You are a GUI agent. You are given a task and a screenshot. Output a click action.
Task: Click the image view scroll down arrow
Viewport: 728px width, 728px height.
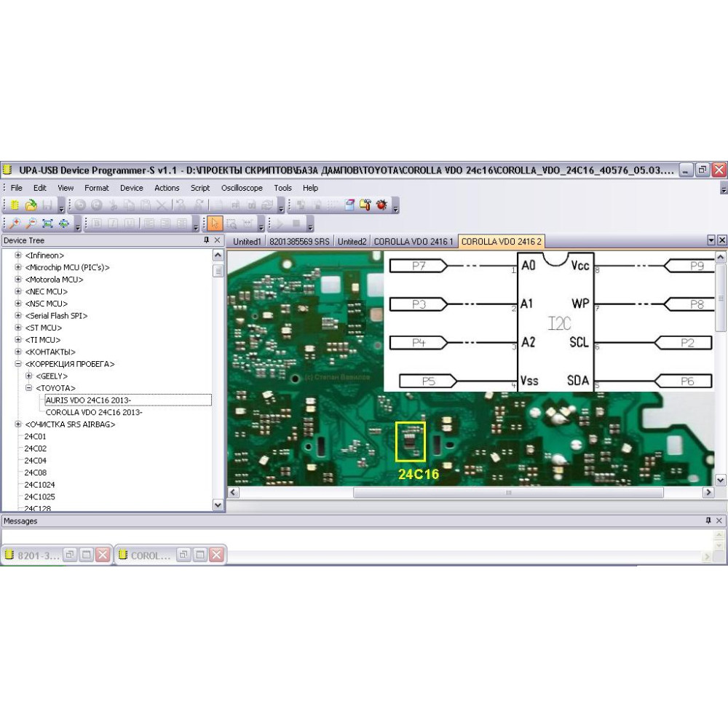click(720, 480)
